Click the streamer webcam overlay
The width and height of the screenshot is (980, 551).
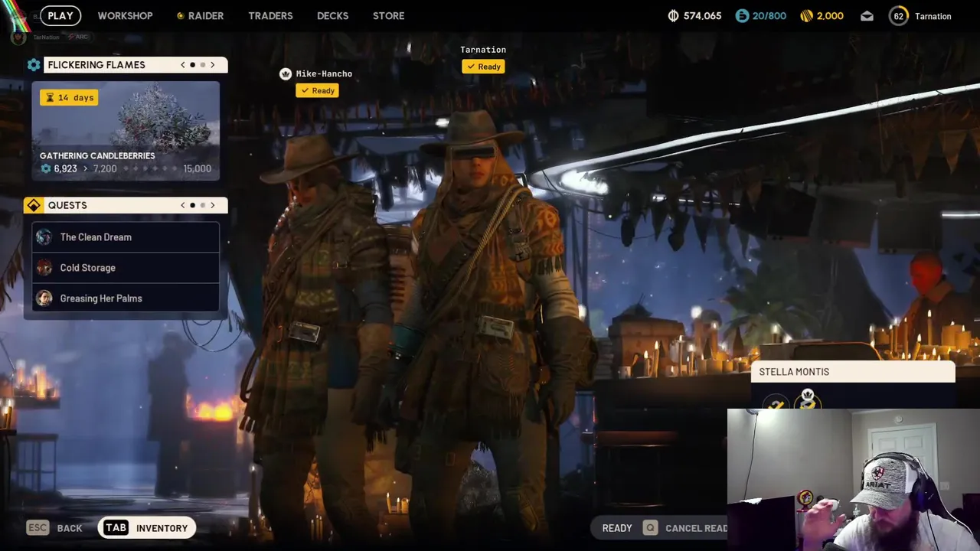853,480
